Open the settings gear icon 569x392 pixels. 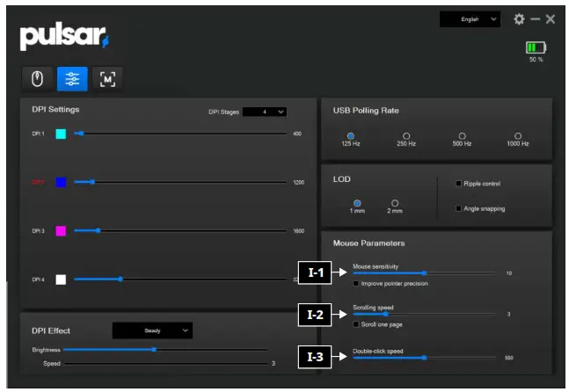pos(519,19)
